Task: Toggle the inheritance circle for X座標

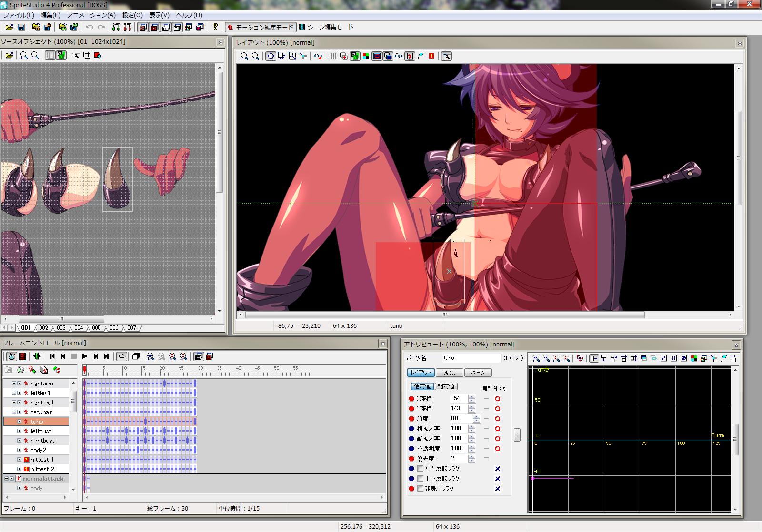Action: point(498,399)
